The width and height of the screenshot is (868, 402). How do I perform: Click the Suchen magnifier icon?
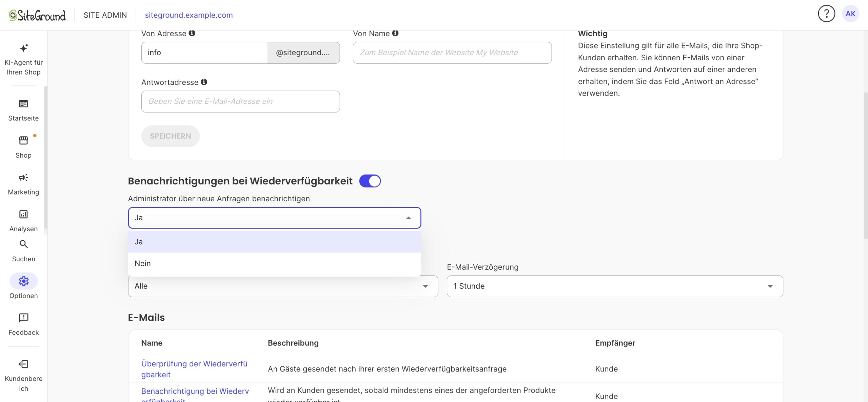click(23, 244)
